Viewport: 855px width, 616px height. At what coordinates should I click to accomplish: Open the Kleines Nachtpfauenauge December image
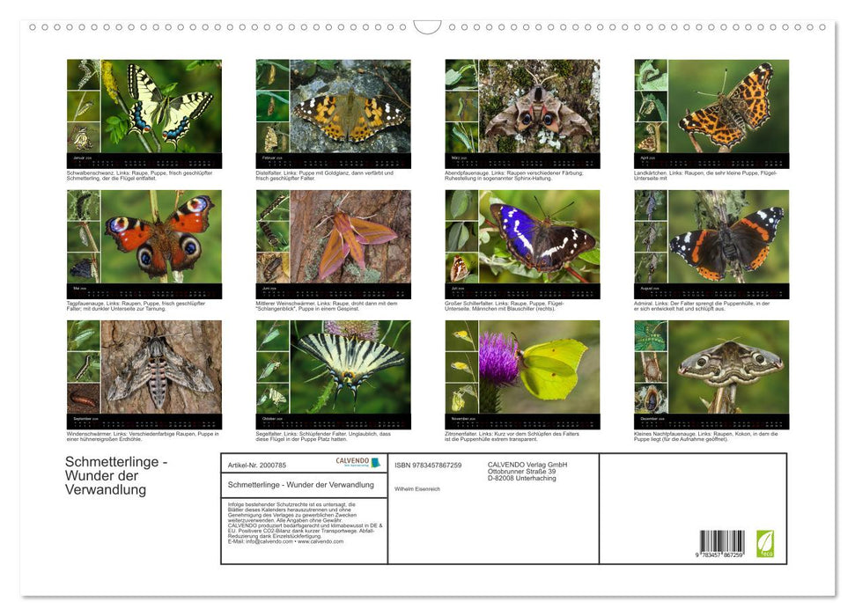(728, 367)
